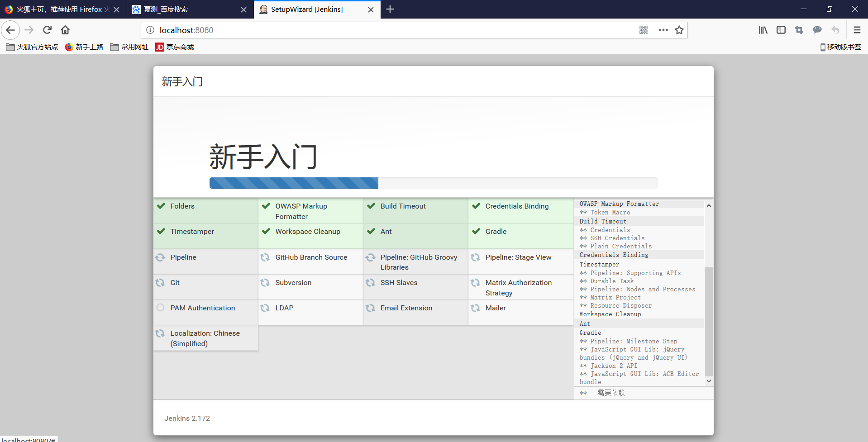Close the Firefox home page tab
This screenshot has width=868, height=442.
(x=116, y=10)
